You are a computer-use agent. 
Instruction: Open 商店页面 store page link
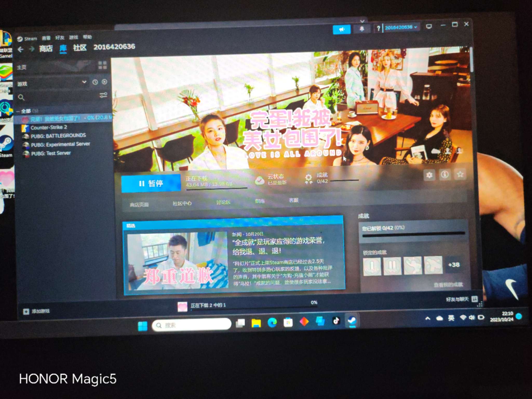coord(139,205)
